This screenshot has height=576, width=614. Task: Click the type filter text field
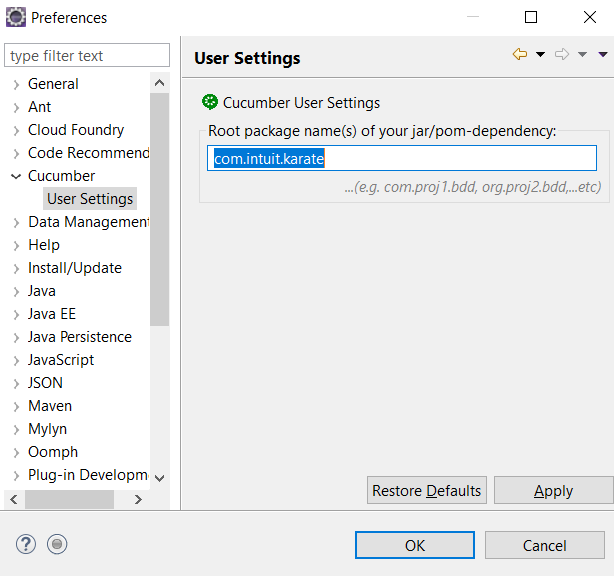(87, 56)
